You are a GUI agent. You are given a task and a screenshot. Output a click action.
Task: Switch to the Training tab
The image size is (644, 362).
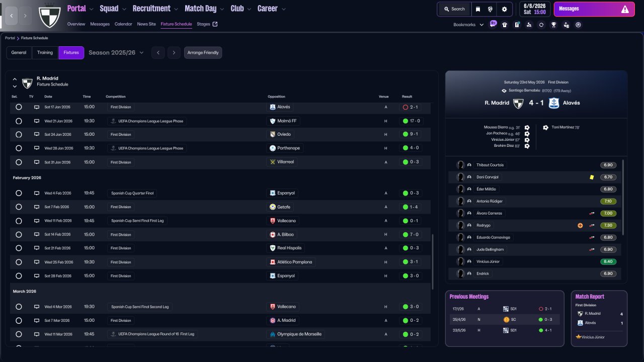point(45,53)
